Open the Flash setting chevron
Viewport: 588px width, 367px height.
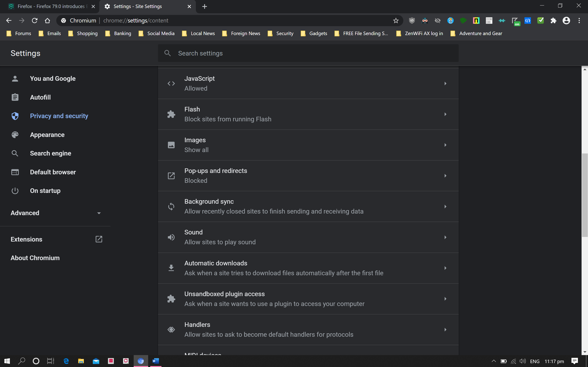445,114
